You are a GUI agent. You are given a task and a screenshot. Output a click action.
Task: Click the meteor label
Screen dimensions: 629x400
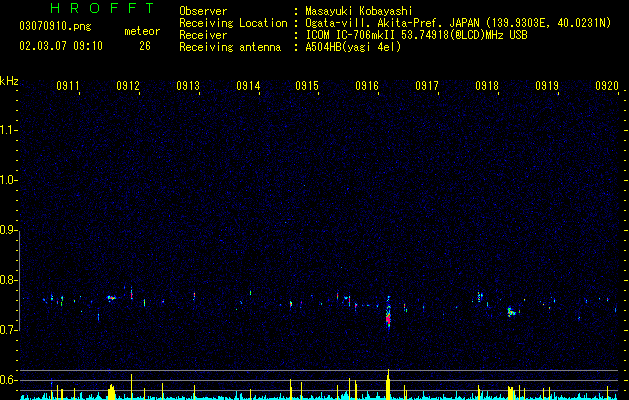click(142, 31)
